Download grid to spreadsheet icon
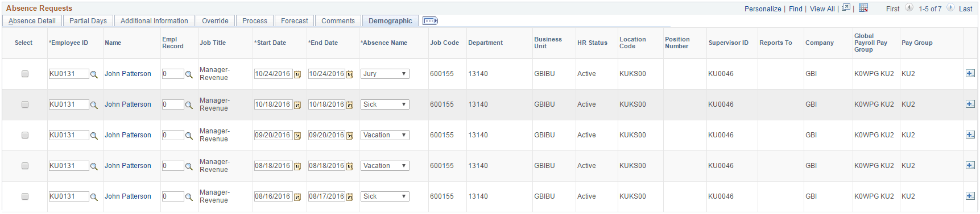980x214 pixels. point(863,8)
